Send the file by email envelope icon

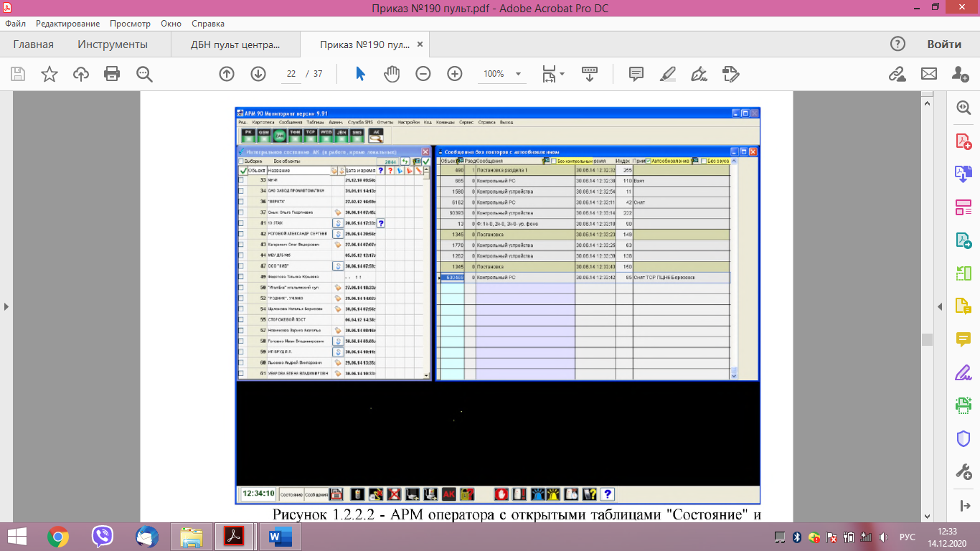[929, 74]
